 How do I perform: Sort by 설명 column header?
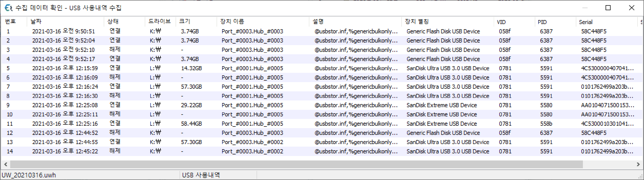click(x=355, y=21)
